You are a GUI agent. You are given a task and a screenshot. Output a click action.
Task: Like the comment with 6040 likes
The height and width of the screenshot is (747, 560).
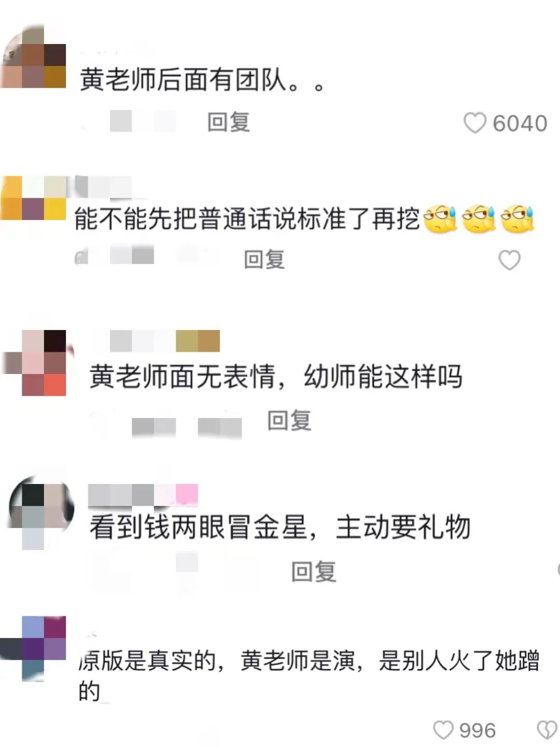pos(474,123)
